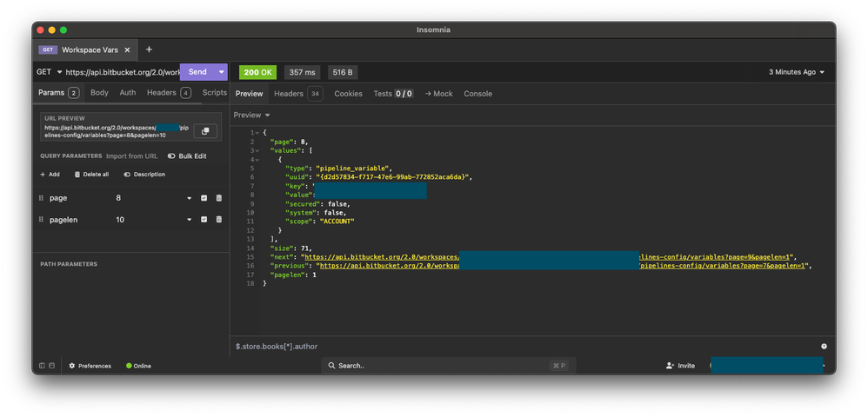868x417 pixels.
Task: Delete the pagelen query parameter
Action: [x=218, y=220]
